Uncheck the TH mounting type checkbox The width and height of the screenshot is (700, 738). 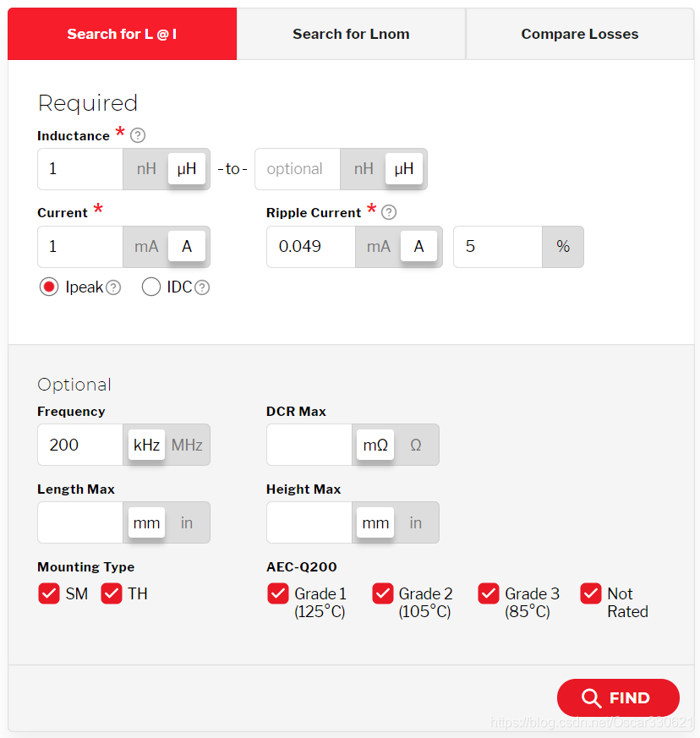coord(112,593)
